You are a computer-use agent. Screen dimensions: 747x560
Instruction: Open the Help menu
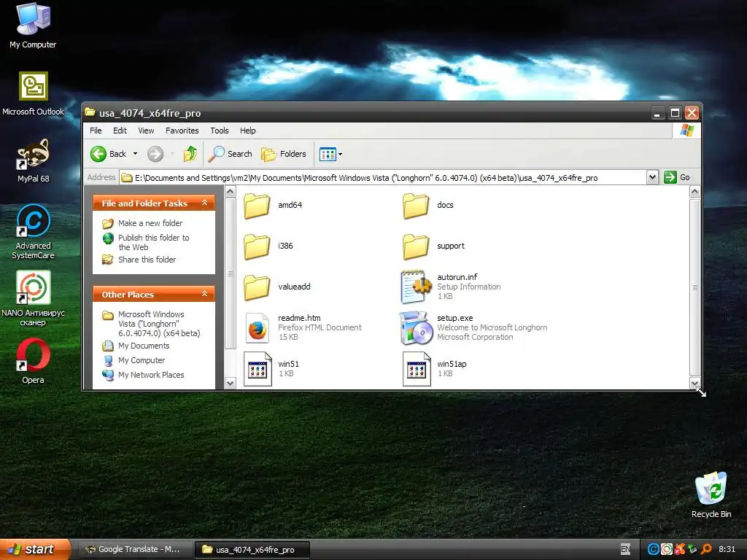[247, 131]
